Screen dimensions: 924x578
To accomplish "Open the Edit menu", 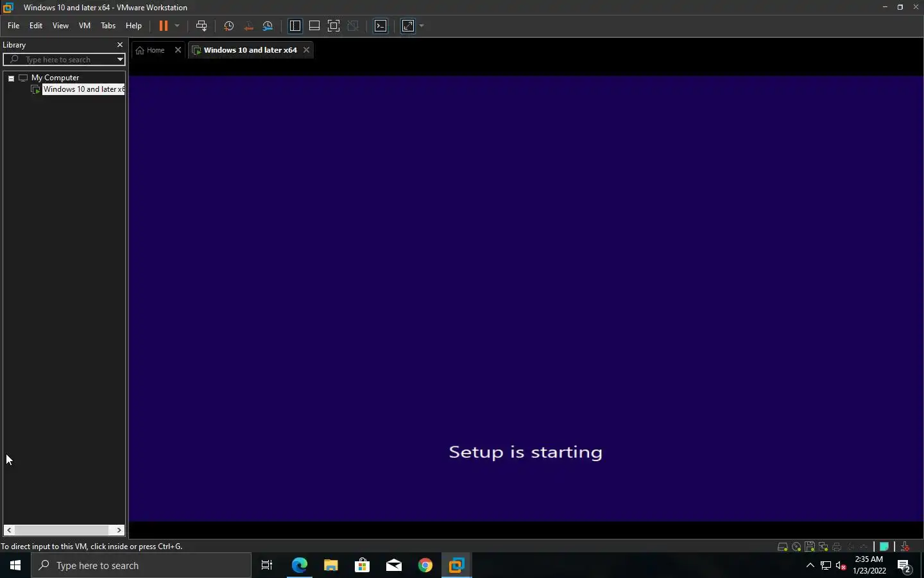I will (36, 26).
